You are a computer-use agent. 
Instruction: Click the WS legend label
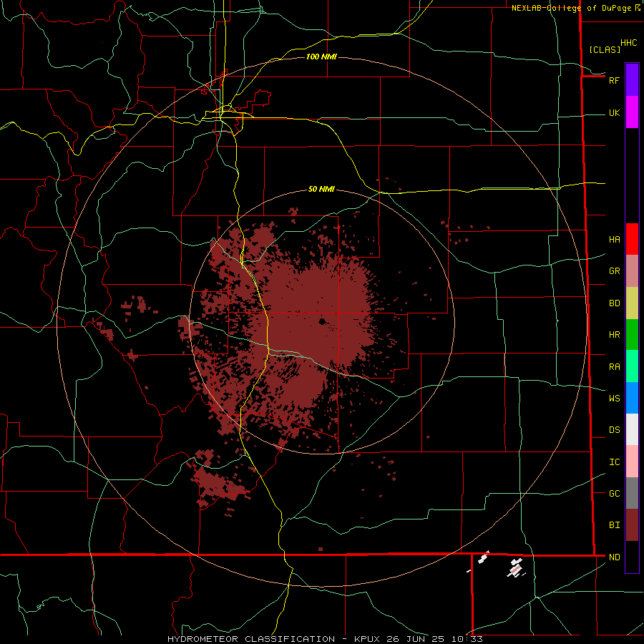coord(614,398)
